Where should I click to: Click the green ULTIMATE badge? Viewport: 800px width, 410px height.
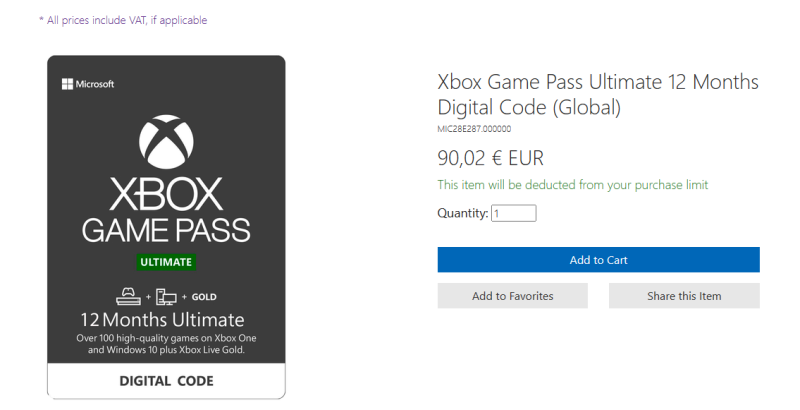(166, 262)
